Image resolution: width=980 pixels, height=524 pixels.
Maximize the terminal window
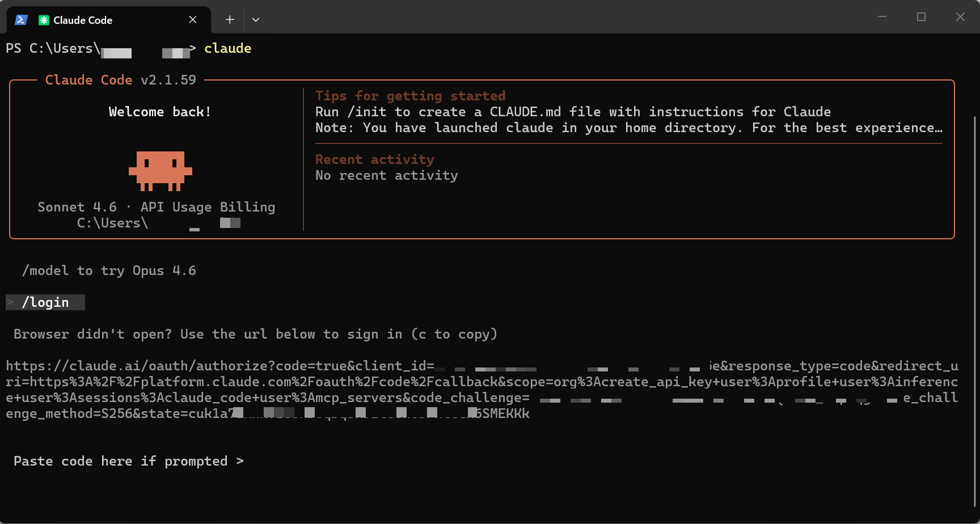tap(921, 17)
